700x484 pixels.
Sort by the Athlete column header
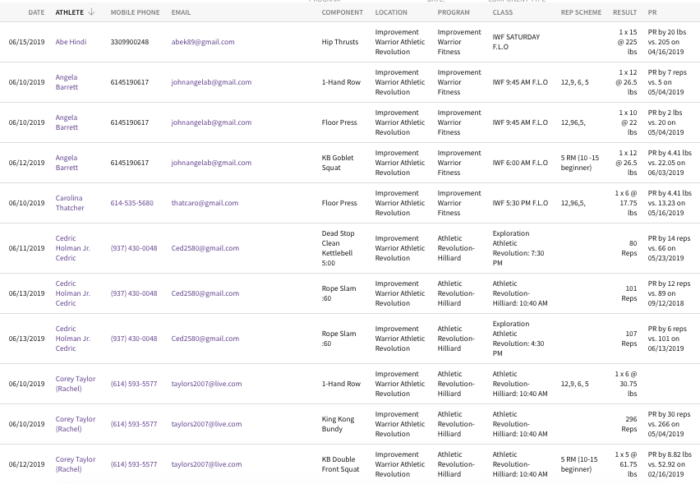click(69, 13)
